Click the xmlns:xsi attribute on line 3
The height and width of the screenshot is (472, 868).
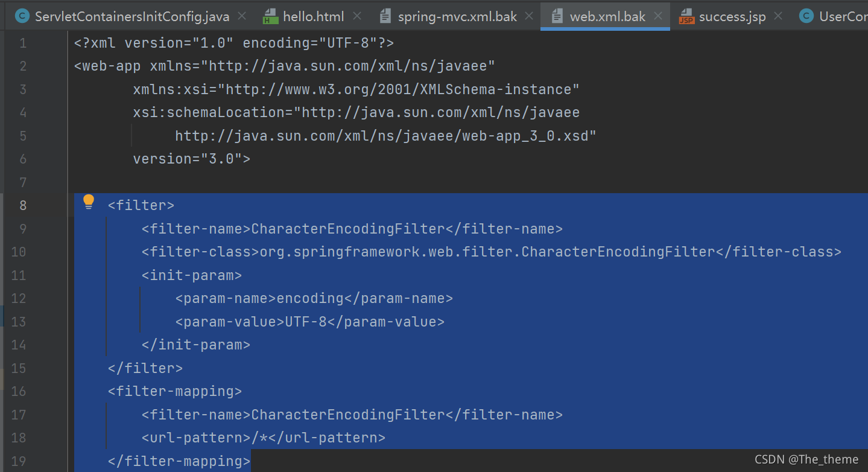coord(356,89)
